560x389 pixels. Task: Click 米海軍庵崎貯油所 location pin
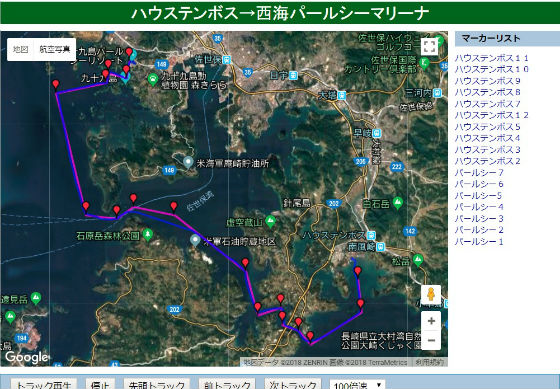coord(188,163)
